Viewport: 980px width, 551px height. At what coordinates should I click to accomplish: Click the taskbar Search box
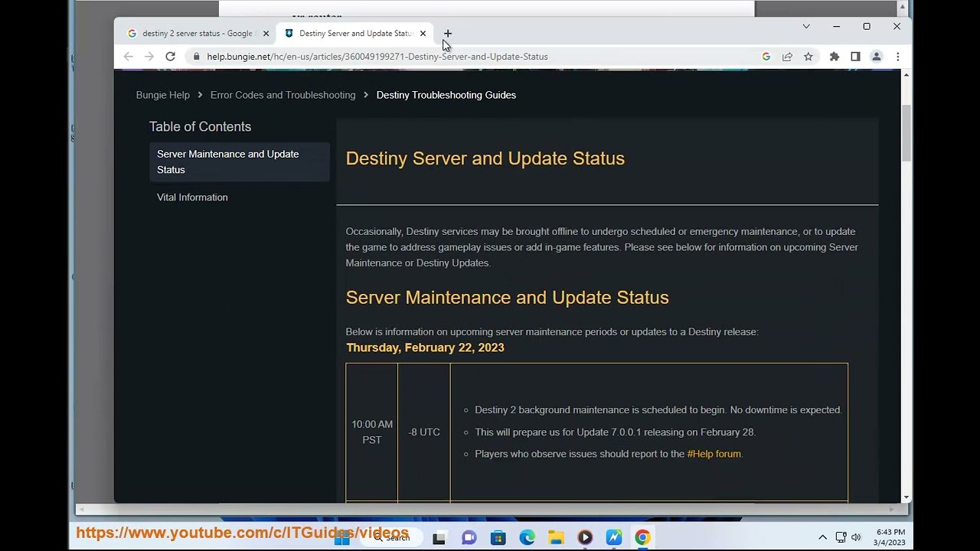coord(392,538)
